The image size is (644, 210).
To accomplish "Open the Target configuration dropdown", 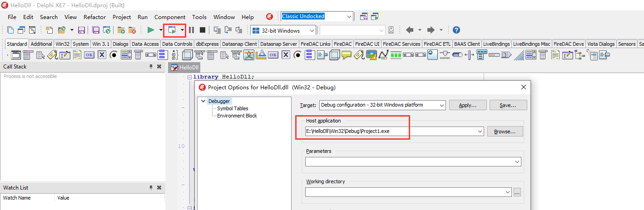I will pyautogui.click(x=442, y=105).
